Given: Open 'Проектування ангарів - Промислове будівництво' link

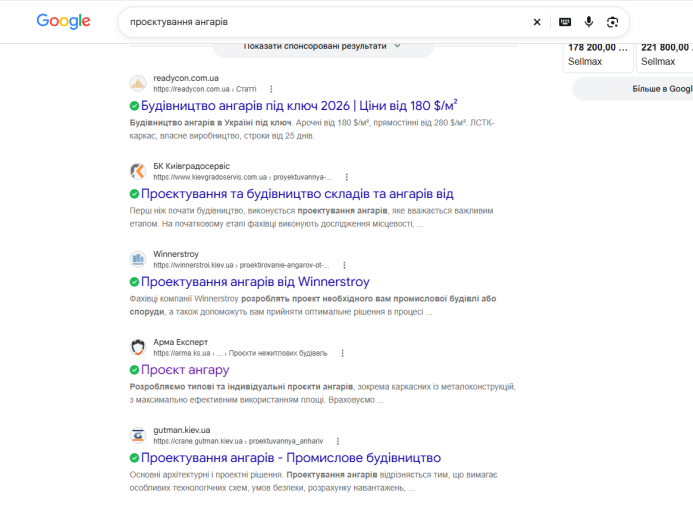Looking at the screenshot, I should pyautogui.click(x=291, y=458).
